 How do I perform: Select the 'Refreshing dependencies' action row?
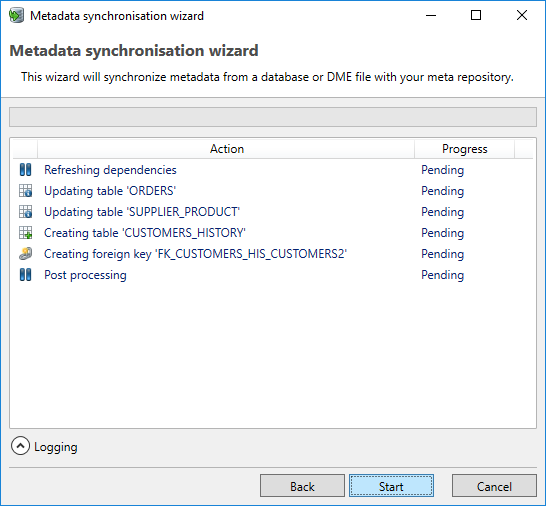tap(273, 170)
